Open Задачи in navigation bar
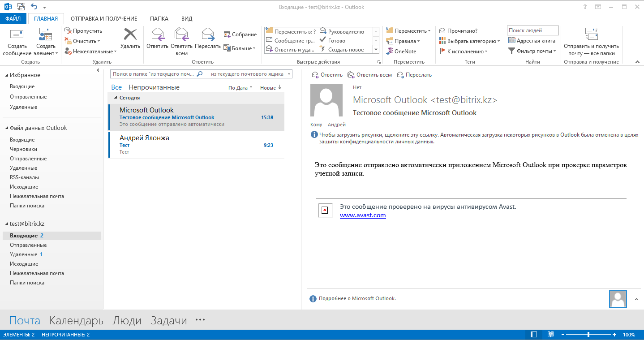Image resolution: width=644 pixels, height=340 pixels. (168, 321)
